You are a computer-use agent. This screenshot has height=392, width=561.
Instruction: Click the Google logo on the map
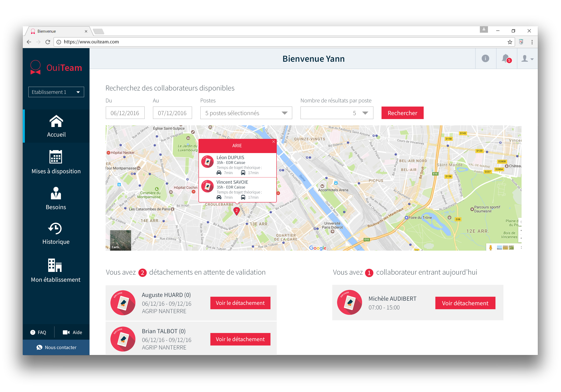[318, 248]
